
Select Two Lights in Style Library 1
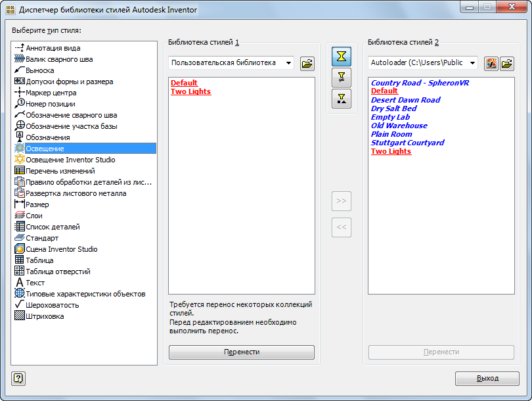pos(190,91)
